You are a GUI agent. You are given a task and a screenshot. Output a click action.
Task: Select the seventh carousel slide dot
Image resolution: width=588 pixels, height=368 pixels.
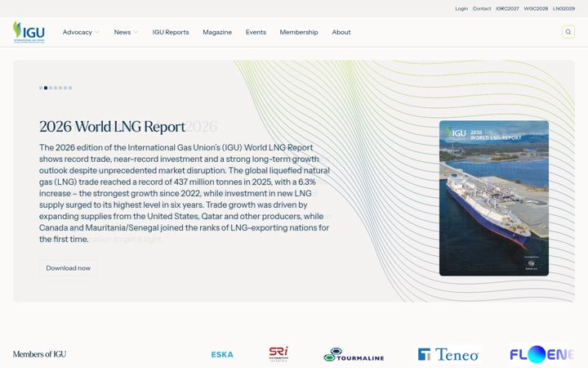click(70, 88)
